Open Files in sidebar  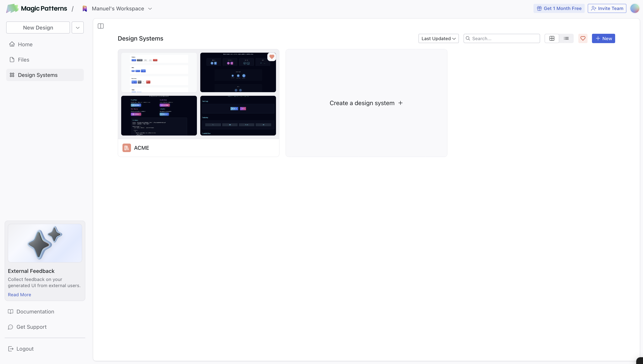[23, 60]
